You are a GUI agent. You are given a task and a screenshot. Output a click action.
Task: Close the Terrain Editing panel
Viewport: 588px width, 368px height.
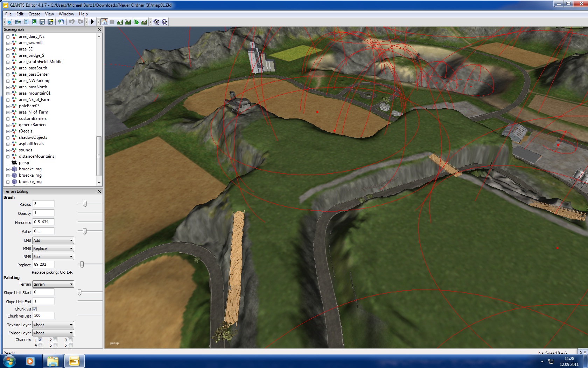(99, 191)
